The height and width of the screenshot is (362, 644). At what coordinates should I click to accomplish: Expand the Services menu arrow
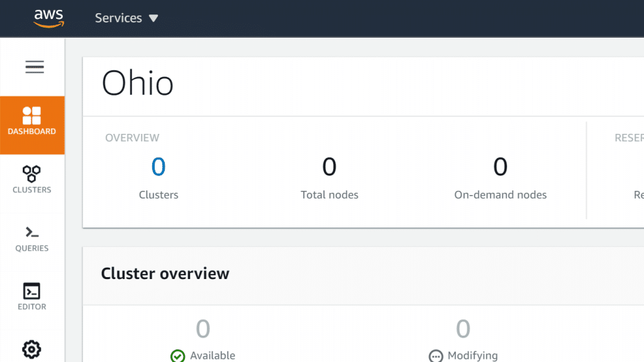(x=154, y=18)
